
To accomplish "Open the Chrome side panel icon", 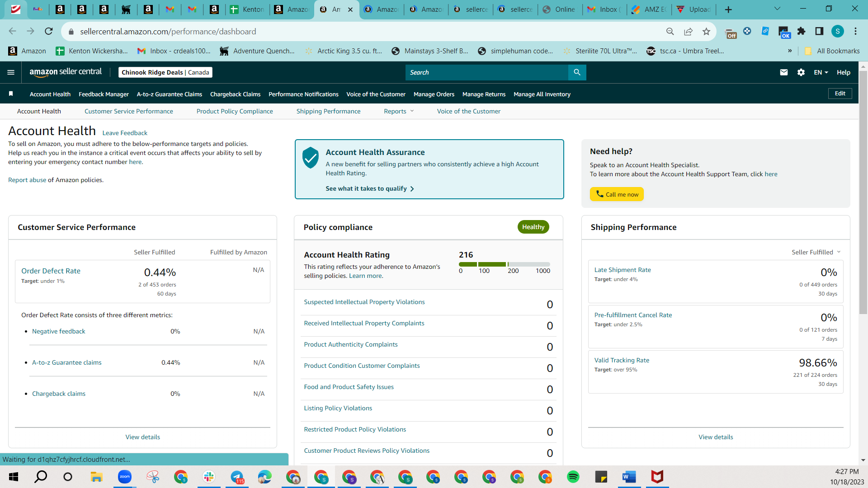I will tap(819, 31).
